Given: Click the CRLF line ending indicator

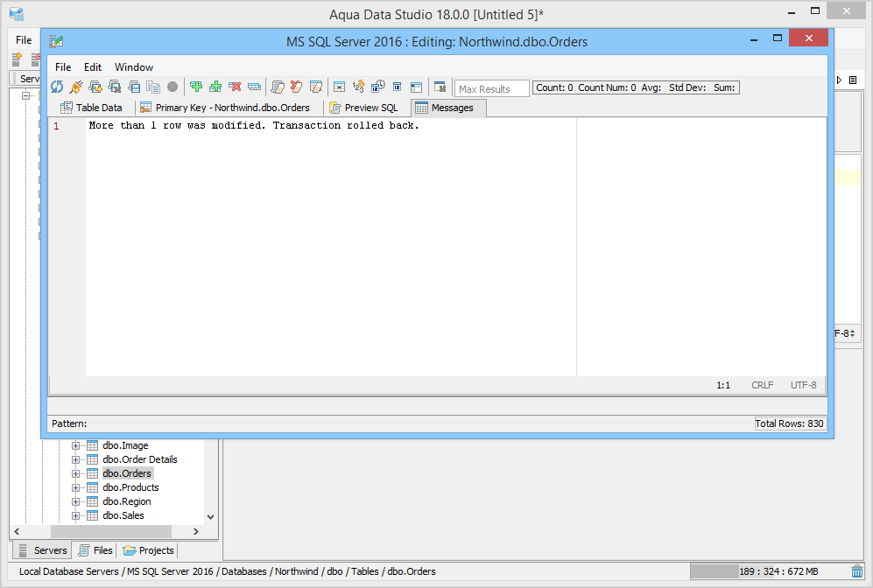Looking at the screenshot, I should coord(762,385).
